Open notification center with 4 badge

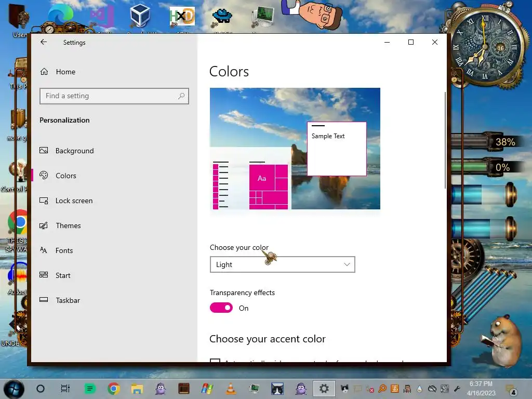[511, 390]
